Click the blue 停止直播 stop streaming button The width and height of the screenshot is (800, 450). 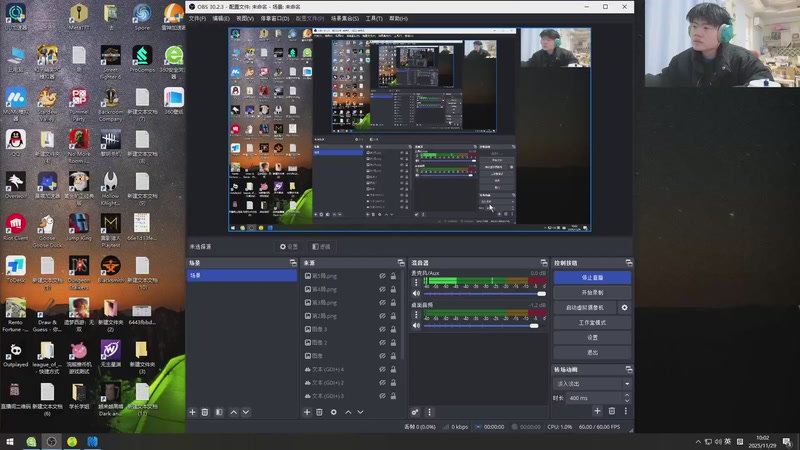click(592, 278)
